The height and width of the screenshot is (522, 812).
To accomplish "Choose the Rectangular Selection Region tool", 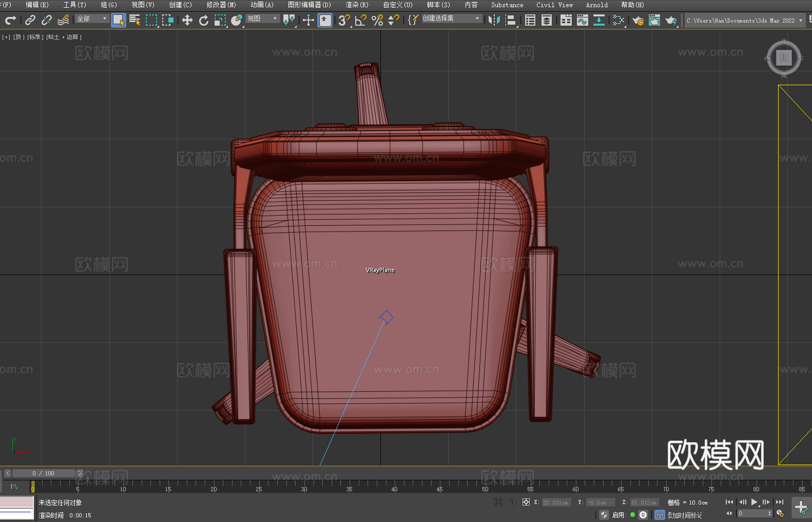I will point(151,20).
